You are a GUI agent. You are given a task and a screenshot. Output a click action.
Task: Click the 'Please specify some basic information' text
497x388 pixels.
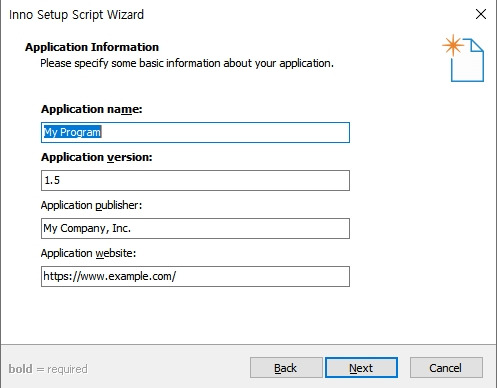pyautogui.click(x=187, y=63)
